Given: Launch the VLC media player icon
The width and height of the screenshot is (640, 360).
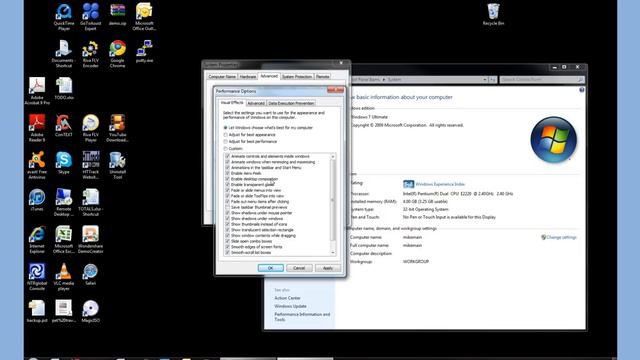Looking at the screenshot, I should pyautogui.click(x=64, y=276).
